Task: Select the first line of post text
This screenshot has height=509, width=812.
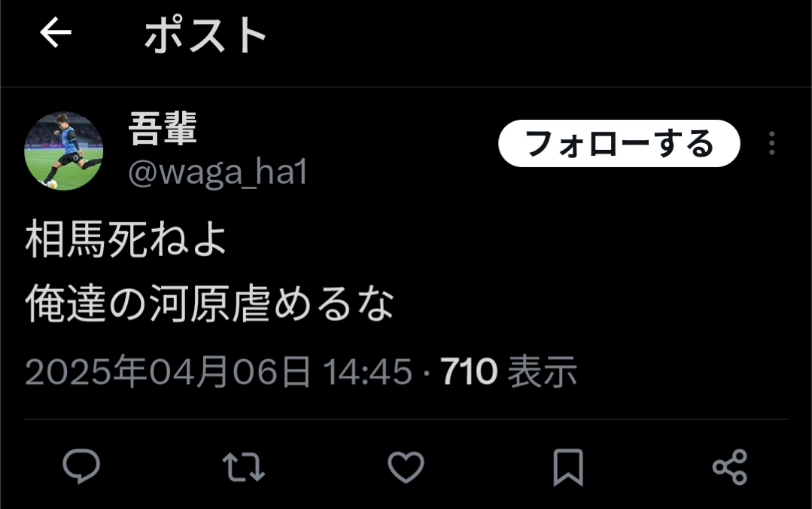Action: [x=126, y=239]
